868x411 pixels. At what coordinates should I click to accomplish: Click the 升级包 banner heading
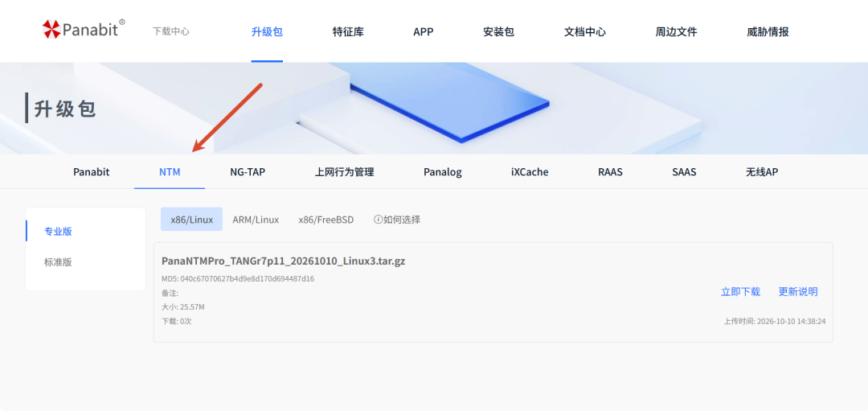point(66,109)
